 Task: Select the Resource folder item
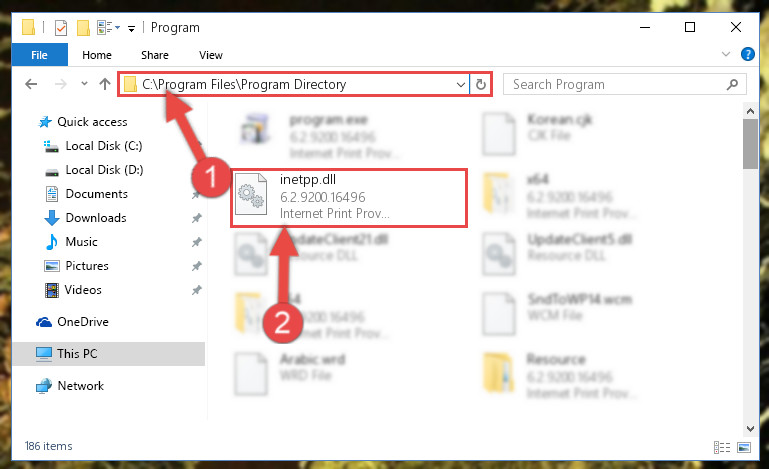(x=559, y=375)
